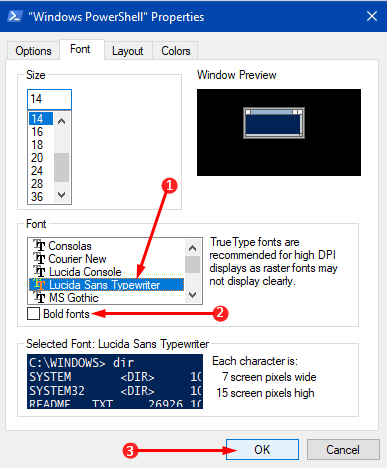387x468 pixels.
Task: Click the selected font sample preview
Action: point(115,381)
